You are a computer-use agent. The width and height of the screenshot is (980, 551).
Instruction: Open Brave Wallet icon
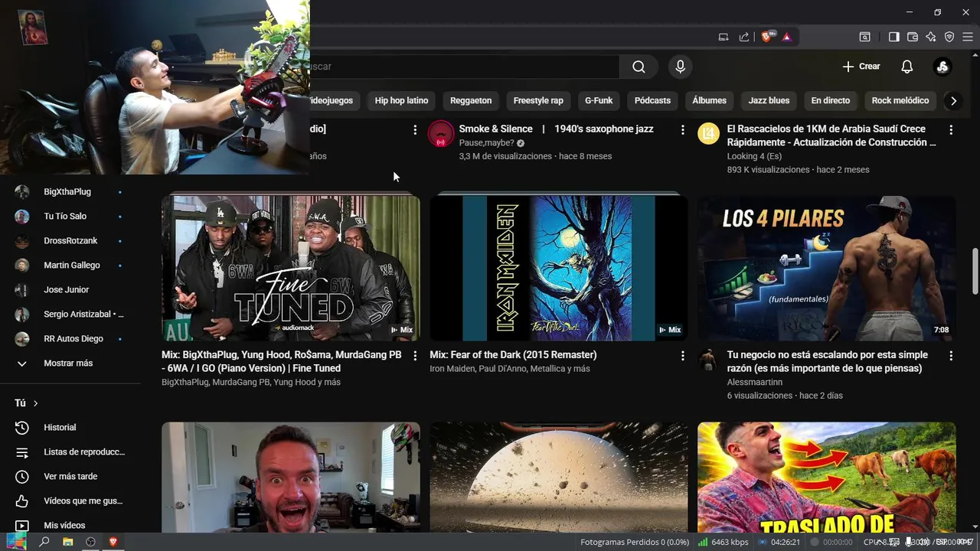(x=913, y=37)
